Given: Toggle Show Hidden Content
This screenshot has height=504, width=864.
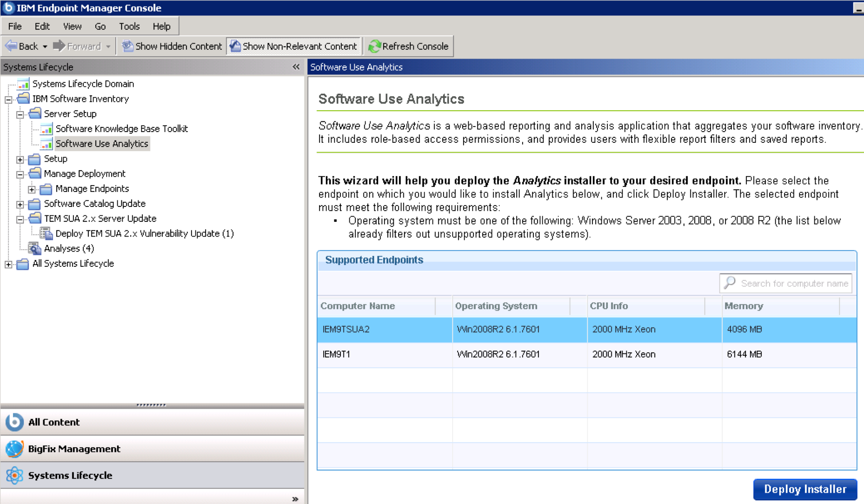Looking at the screenshot, I should click(x=172, y=46).
